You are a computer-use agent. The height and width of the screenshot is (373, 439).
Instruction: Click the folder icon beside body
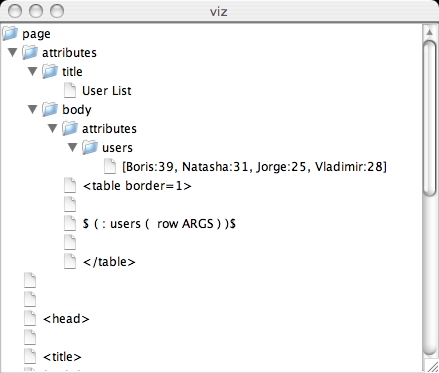[x=50, y=109]
